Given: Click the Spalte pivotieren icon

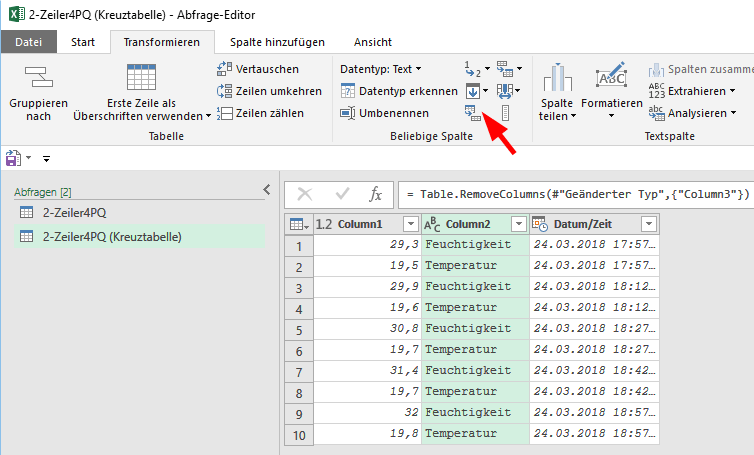Looking at the screenshot, I should pos(473,113).
